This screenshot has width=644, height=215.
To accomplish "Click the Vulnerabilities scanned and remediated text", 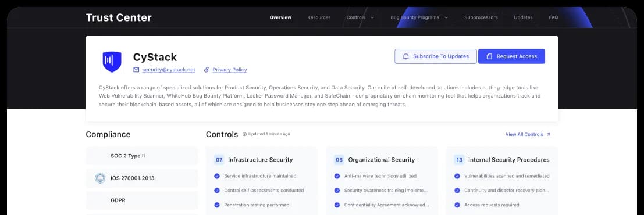I will pos(507,176).
